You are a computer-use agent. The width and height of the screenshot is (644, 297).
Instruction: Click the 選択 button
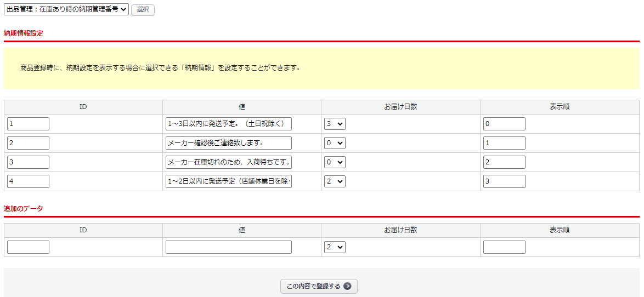(143, 10)
